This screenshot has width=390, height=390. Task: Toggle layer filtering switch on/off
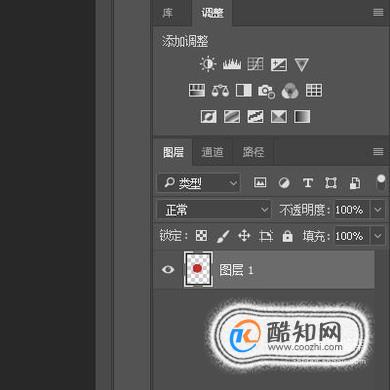(x=381, y=182)
